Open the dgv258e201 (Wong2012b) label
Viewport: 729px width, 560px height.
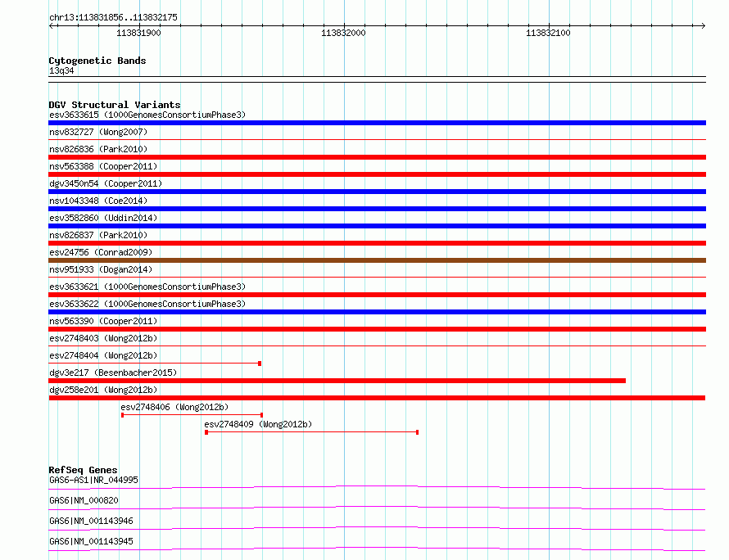click(103, 390)
